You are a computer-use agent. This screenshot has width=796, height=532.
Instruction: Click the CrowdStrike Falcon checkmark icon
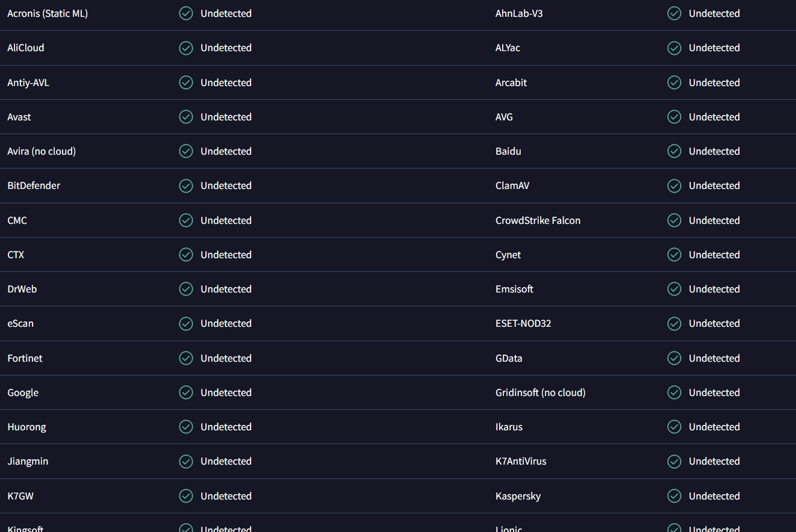(x=674, y=220)
